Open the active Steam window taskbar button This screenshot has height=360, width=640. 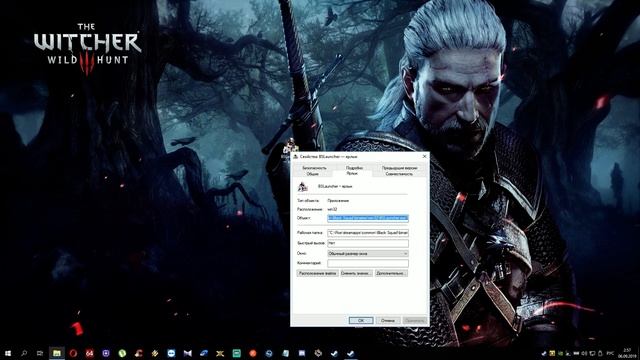(x=351, y=353)
